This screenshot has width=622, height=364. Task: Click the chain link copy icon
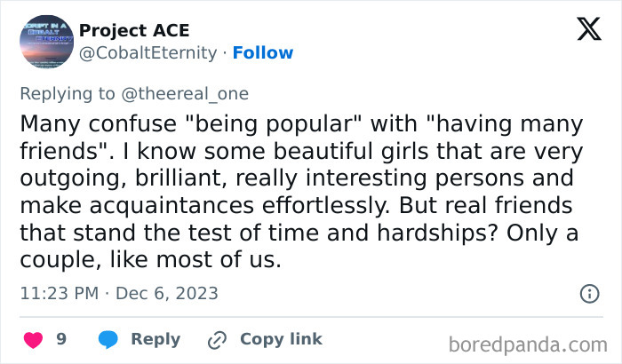tap(217, 339)
